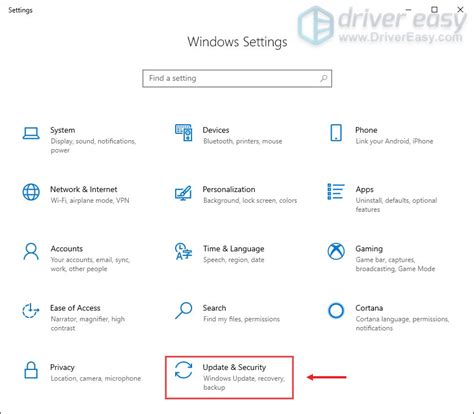Screen dimensions: 474x414
Task: Click 'Windows Update, recovery, backup' text
Action: tap(244, 383)
